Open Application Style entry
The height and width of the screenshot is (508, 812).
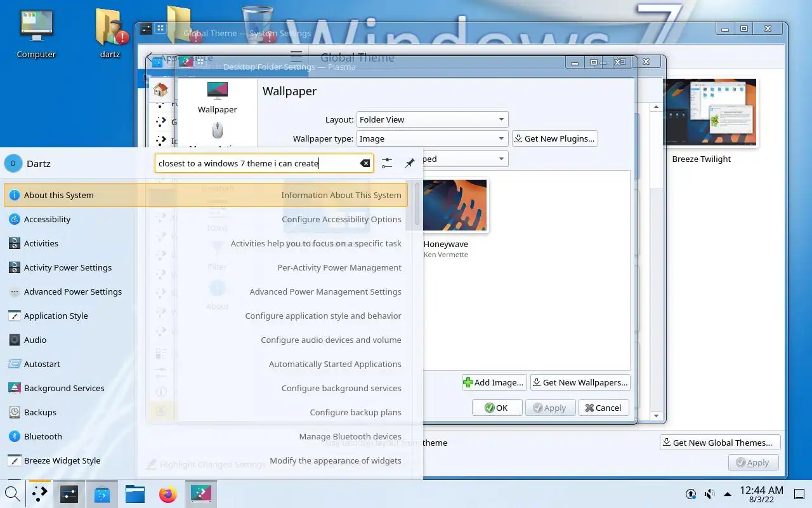[206, 316]
